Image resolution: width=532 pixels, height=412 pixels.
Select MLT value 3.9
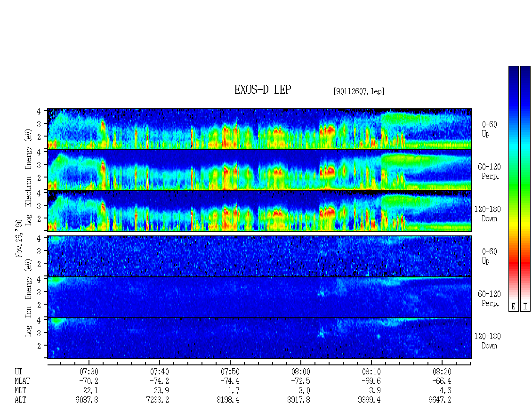375,391
